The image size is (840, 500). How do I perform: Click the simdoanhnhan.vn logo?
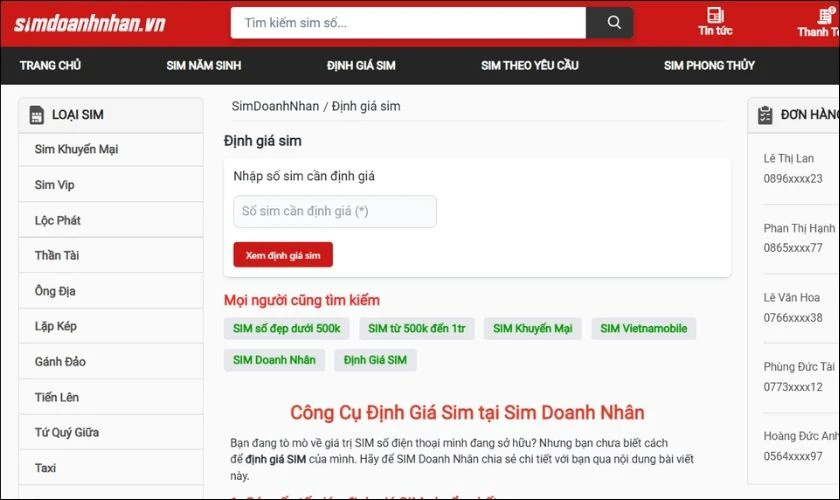pos(89,24)
